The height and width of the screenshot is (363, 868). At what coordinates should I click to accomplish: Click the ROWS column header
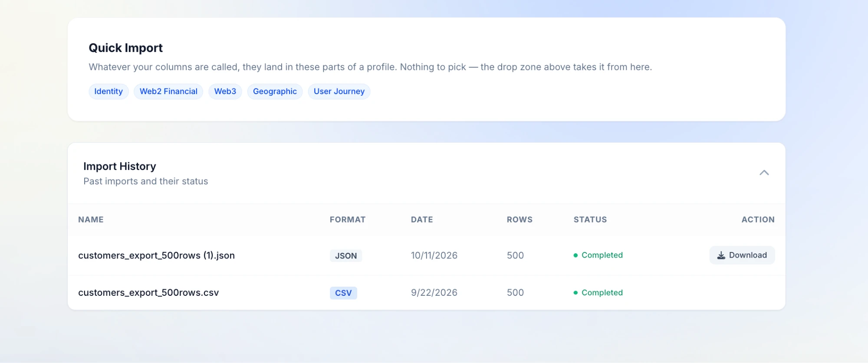tap(519, 219)
